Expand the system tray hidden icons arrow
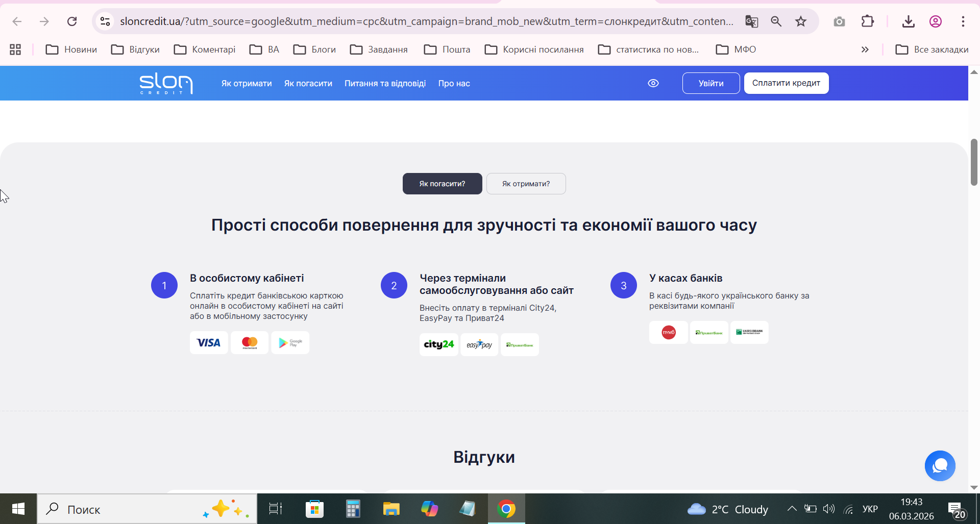 pos(792,509)
